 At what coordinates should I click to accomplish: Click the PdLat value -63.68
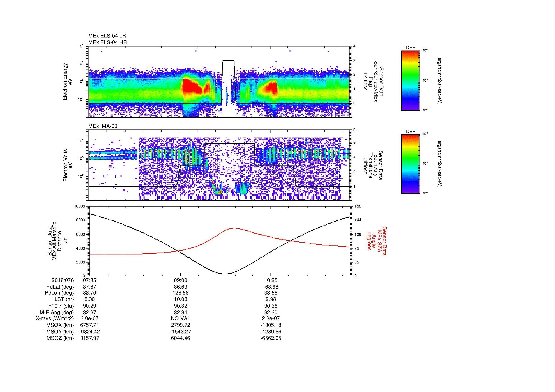click(271, 287)
